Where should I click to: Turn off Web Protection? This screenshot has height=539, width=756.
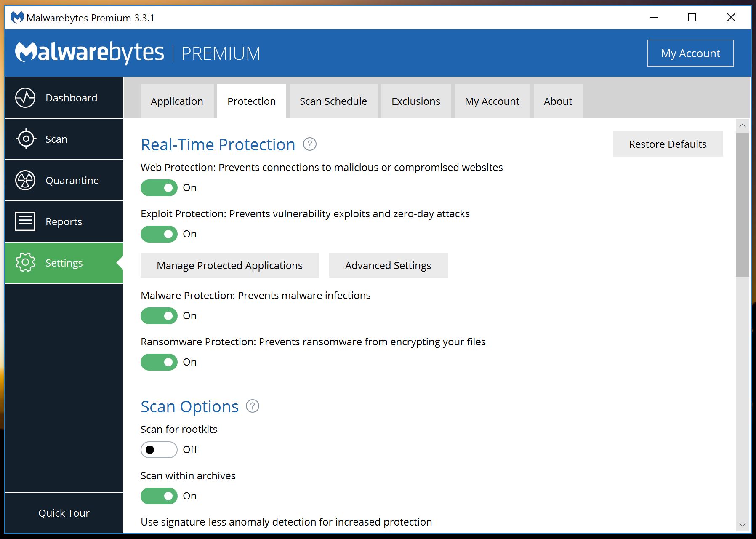point(159,188)
